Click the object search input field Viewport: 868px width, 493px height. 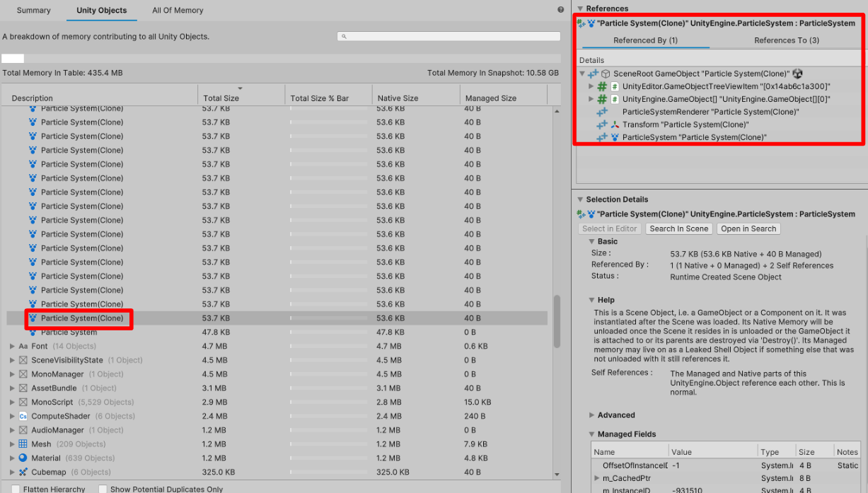(x=449, y=36)
